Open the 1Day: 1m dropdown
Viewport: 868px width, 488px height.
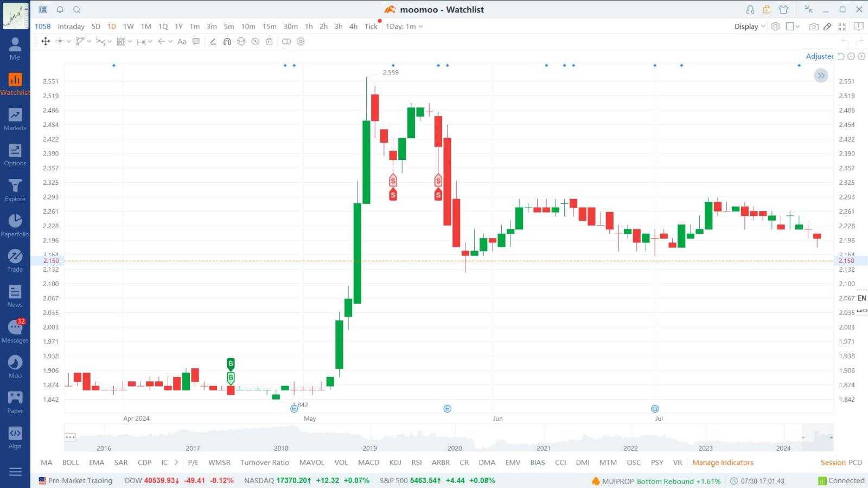404,26
